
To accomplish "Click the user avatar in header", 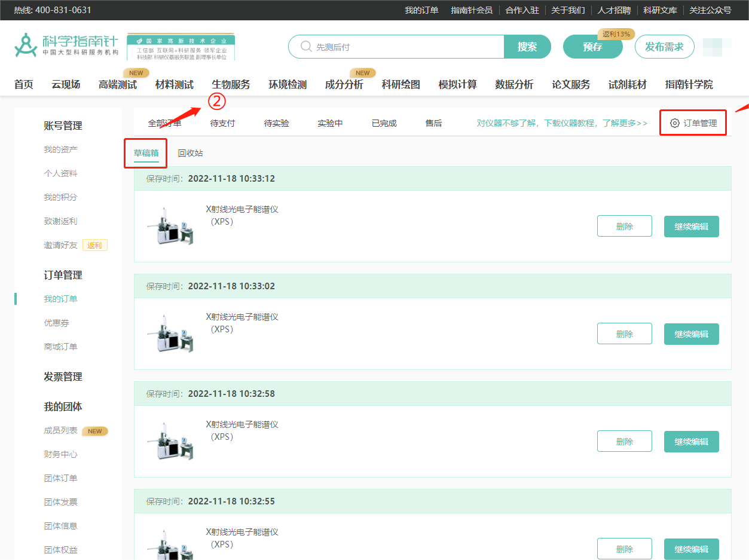I will pos(717,47).
